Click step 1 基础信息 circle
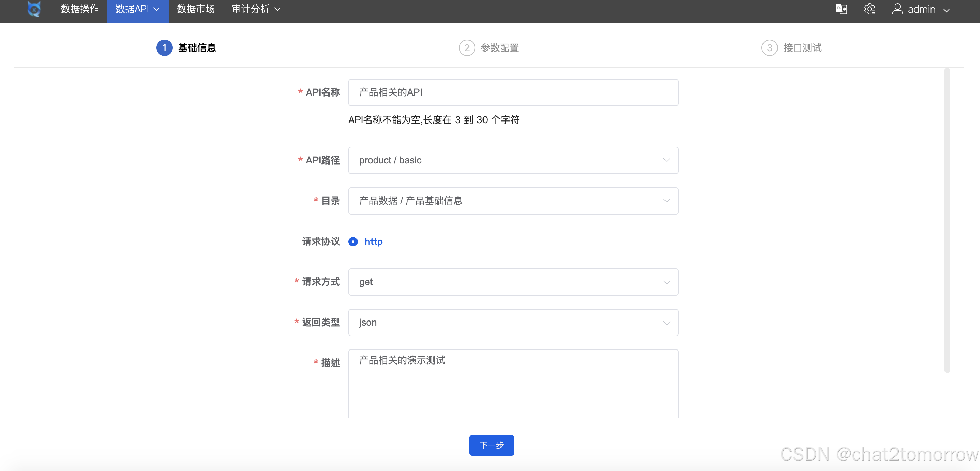The width and height of the screenshot is (980, 471). pyautogui.click(x=164, y=48)
